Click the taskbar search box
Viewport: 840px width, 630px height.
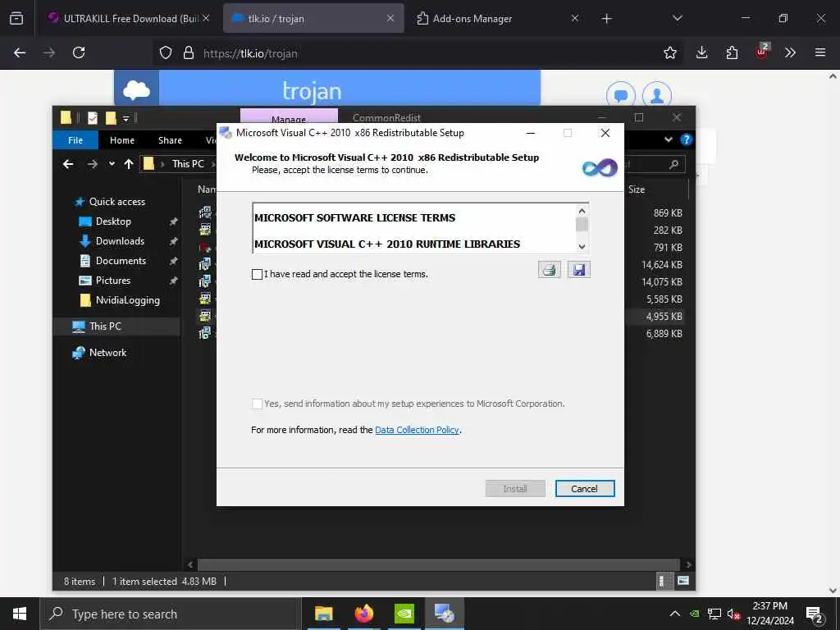[171, 614]
